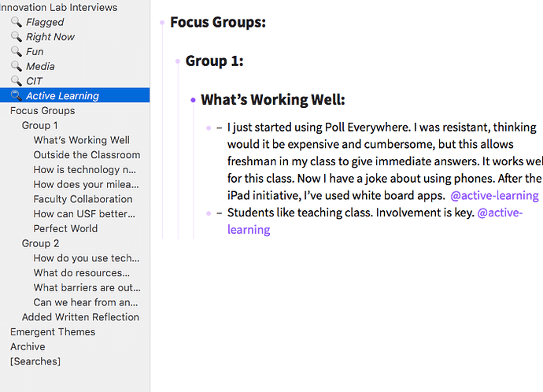This screenshot has height=392, width=543.
Task: Click the Right Now search magnifier icon
Action: [16, 36]
